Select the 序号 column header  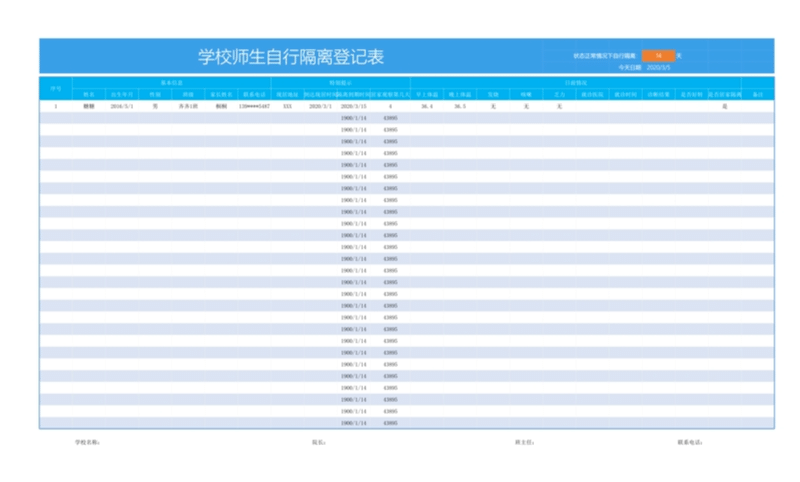(x=55, y=88)
